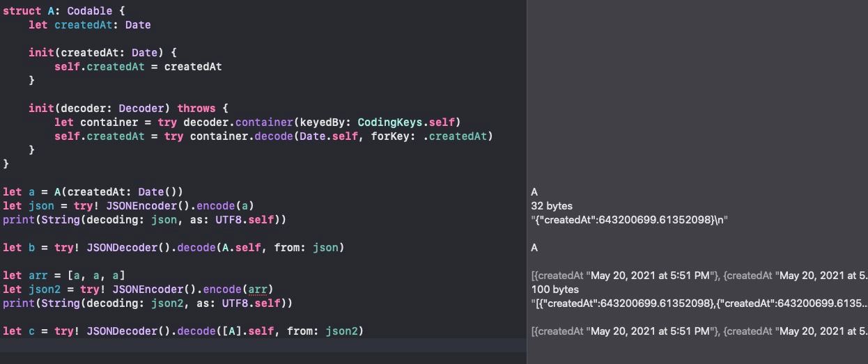Click '[A].self' in the 'let c' line
This screenshot has width=868, height=364.
pyautogui.click(x=248, y=331)
